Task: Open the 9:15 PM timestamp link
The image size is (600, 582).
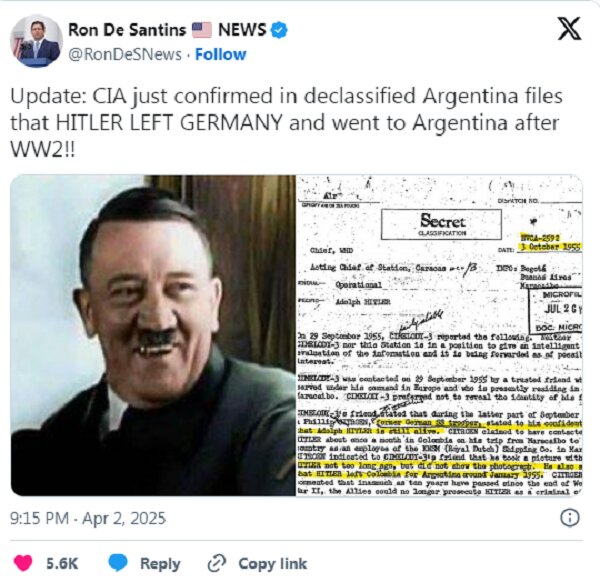Action: coord(39,518)
